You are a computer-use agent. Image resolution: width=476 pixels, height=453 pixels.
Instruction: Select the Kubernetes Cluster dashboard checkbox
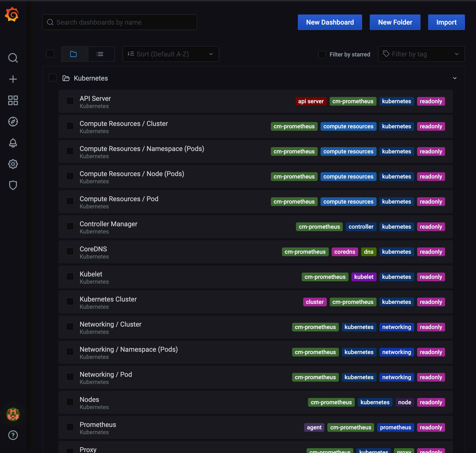tap(70, 302)
